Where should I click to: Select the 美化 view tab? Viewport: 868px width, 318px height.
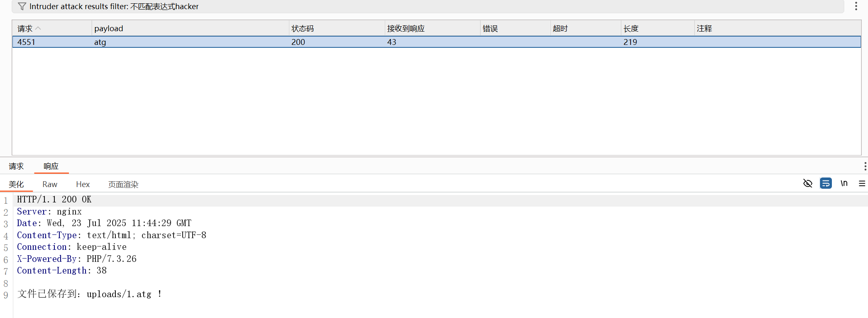16,184
